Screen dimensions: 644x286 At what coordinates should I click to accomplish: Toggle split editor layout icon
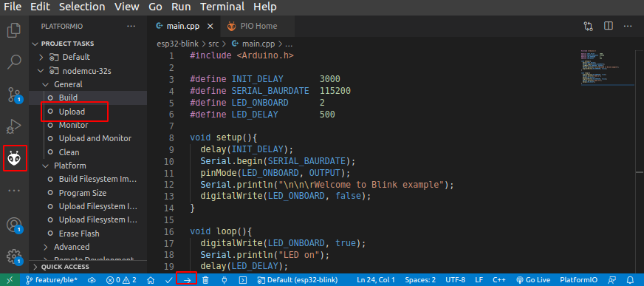[x=609, y=26]
